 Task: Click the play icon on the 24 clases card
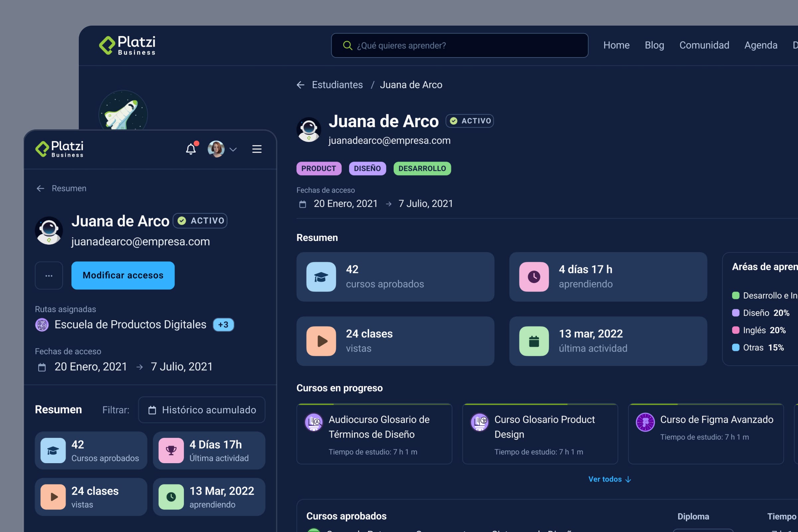tap(322, 341)
